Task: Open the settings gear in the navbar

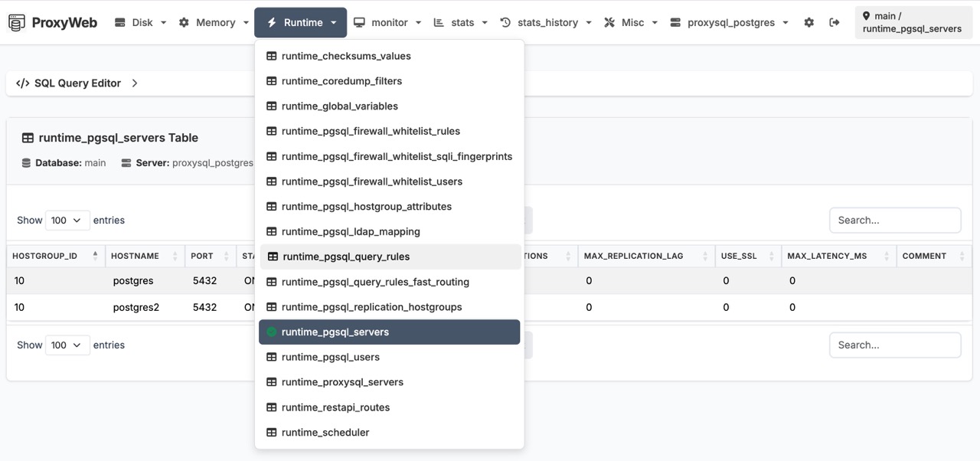Action: [809, 22]
